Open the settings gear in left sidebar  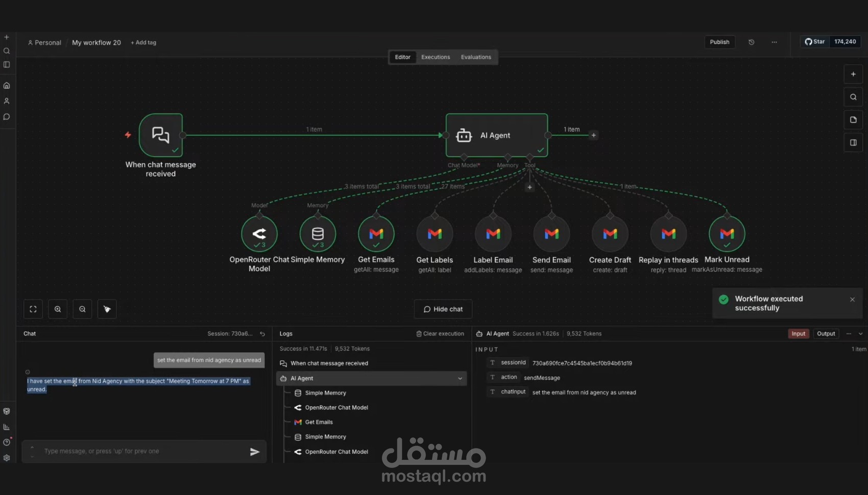click(x=7, y=458)
